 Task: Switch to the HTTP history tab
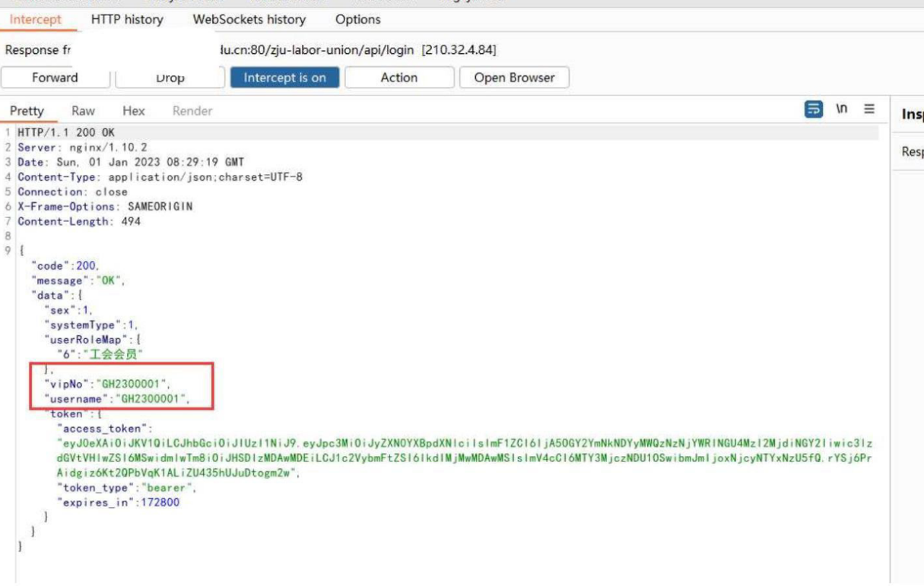[x=127, y=20]
